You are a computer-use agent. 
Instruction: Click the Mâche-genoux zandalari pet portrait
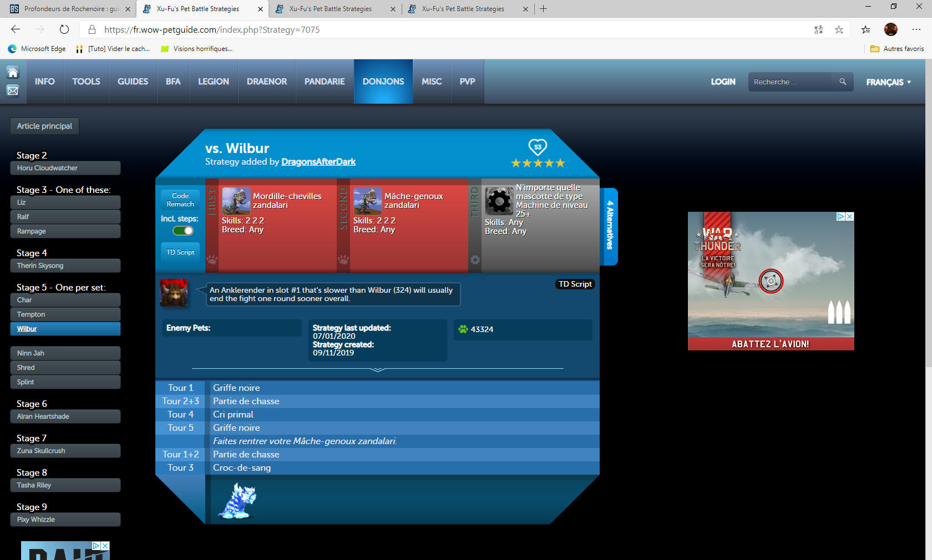click(368, 201)
